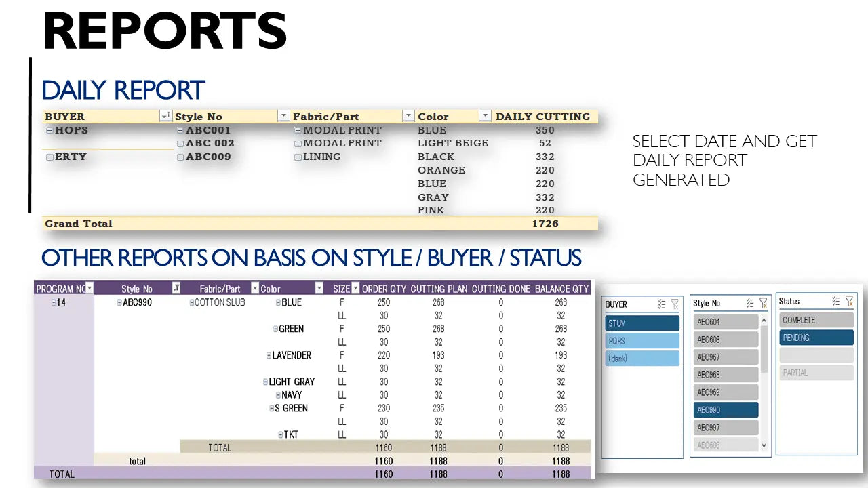868x488 pixels.
Task: Open the sort dropdown on the BUYER column
Action: click(166, 116)
